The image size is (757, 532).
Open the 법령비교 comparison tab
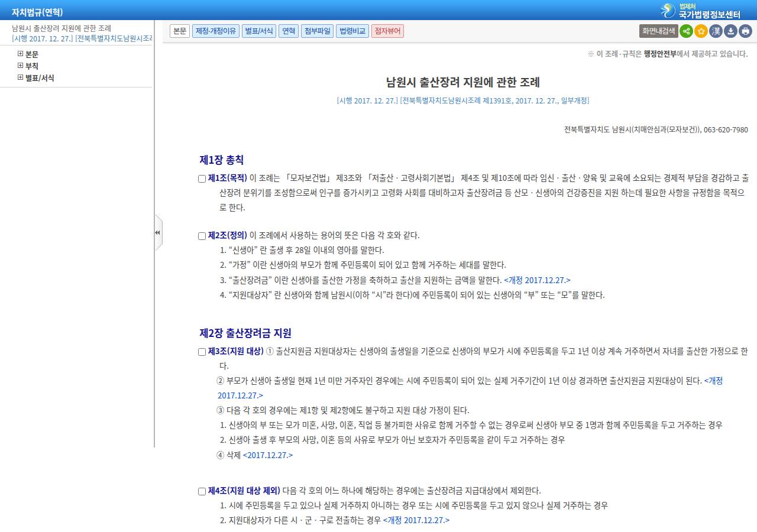click(352, 31)
